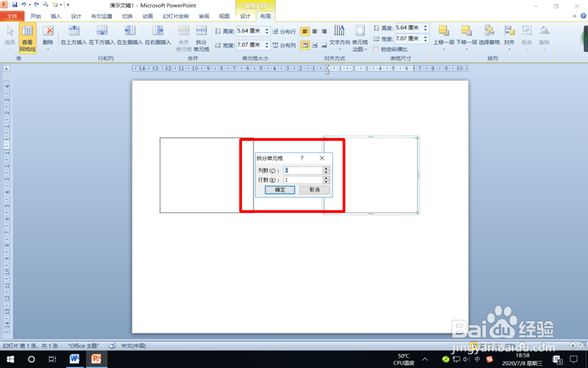The image size is (588, 368).
Task: Click cell height field showing 5.64 厘米
Action: point(249,31)
